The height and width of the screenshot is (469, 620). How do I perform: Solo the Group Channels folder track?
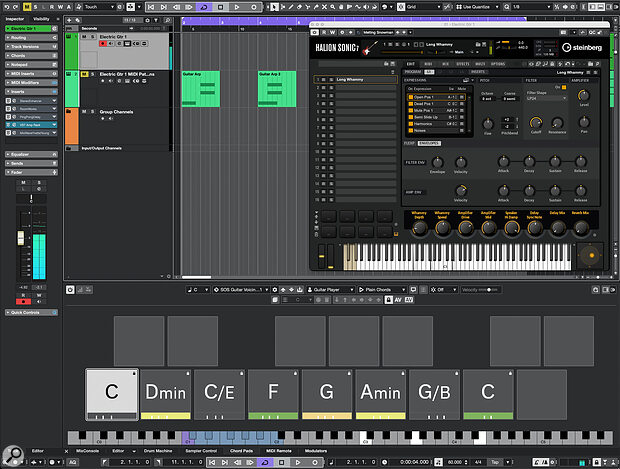(x=93, y=112)
